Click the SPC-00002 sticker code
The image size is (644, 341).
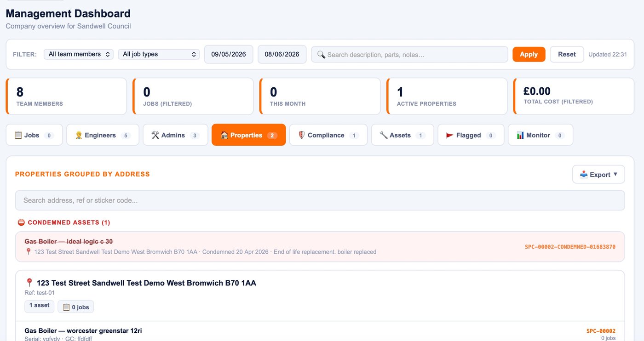[601, 331]
